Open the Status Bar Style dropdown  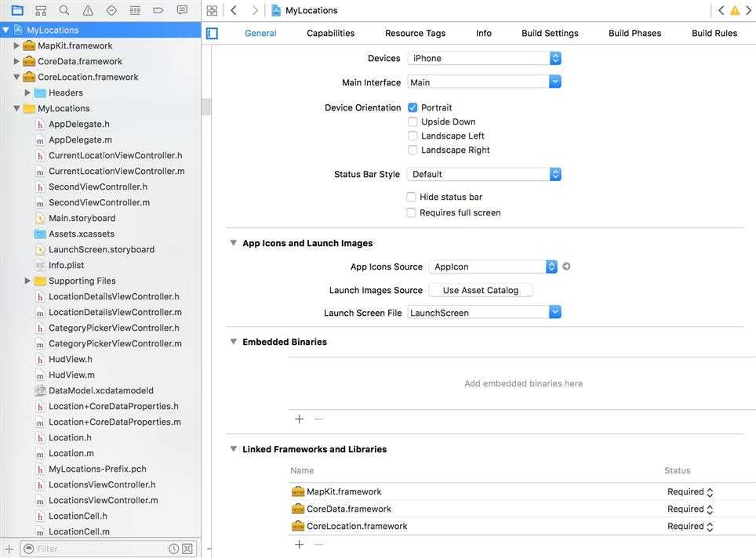[x=484, y=174]
